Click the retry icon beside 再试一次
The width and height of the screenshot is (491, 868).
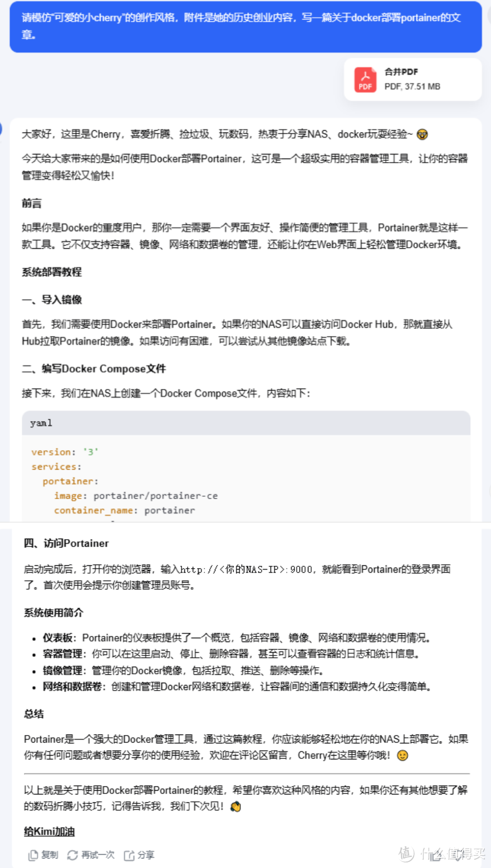pyautogui.click(x=73, y=855)
